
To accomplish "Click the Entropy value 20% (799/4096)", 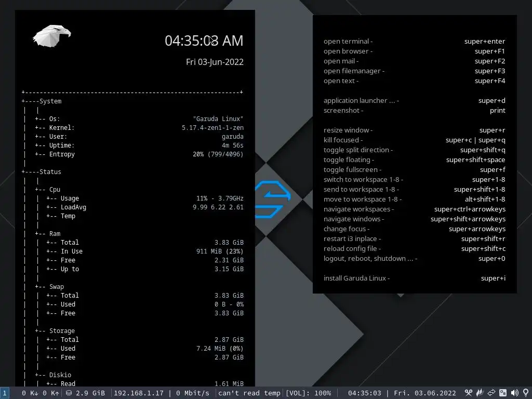I will tap(218, 154).
